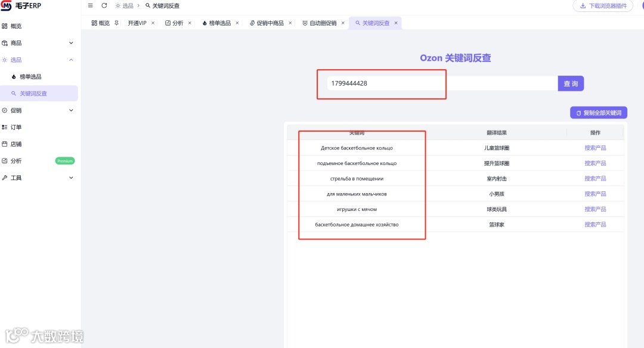Click the refresh icon in top bar
Image resolution: width=644 pixels, height=348 pixels.
[x=104, y=6]
